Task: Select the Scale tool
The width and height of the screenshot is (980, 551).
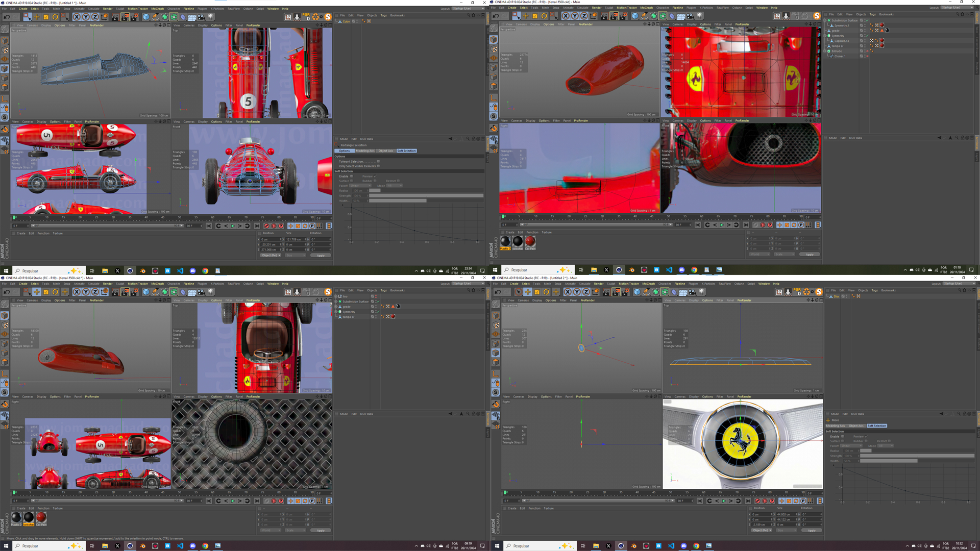Action: coord(46,17)
